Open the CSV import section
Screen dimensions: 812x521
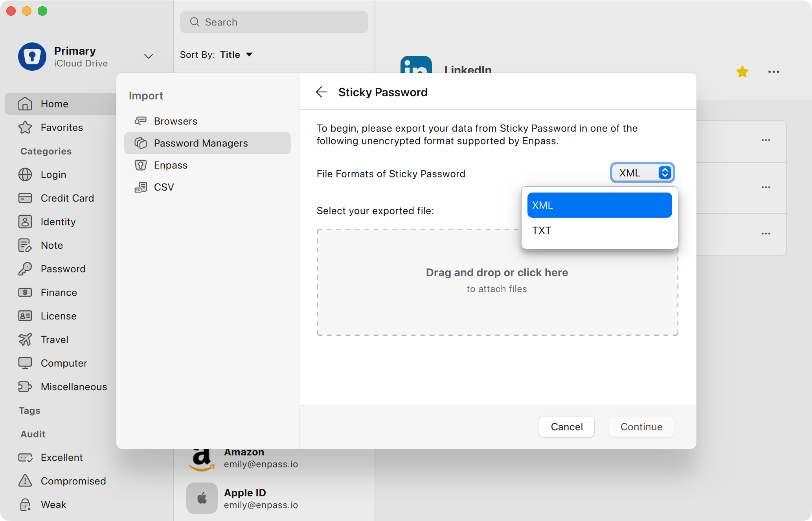point(208,187)
